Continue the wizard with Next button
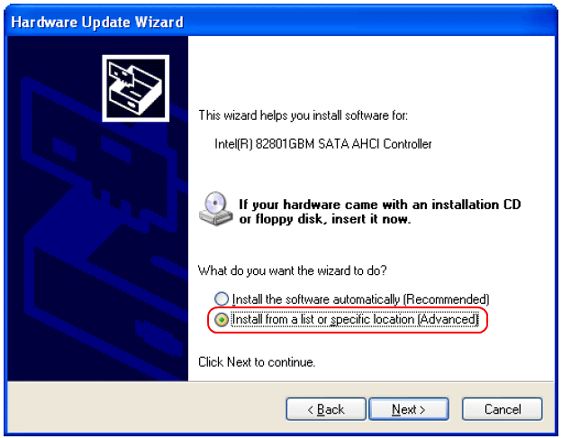 click(409, 409)
